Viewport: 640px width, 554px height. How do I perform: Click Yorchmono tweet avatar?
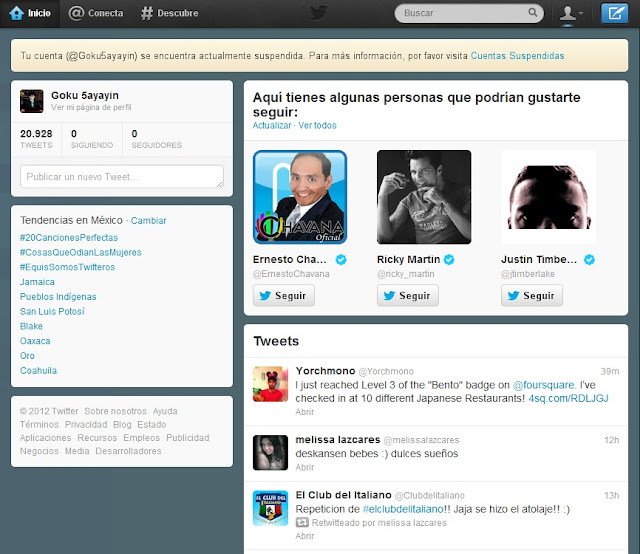click(270, 384)
